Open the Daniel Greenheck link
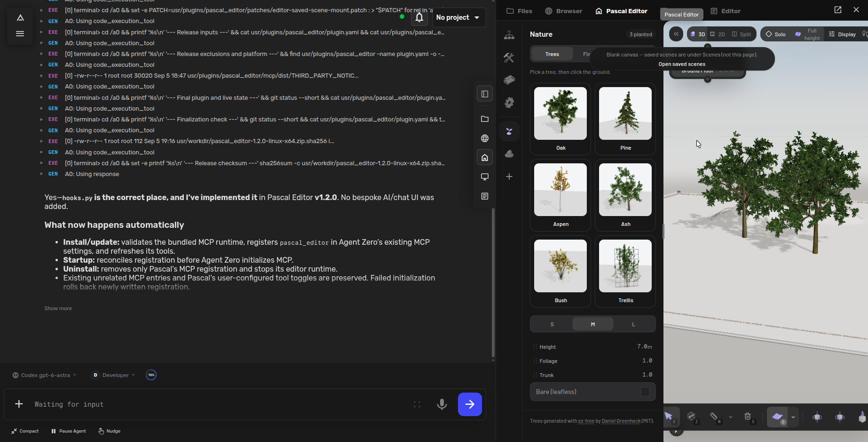 [621, 421]
